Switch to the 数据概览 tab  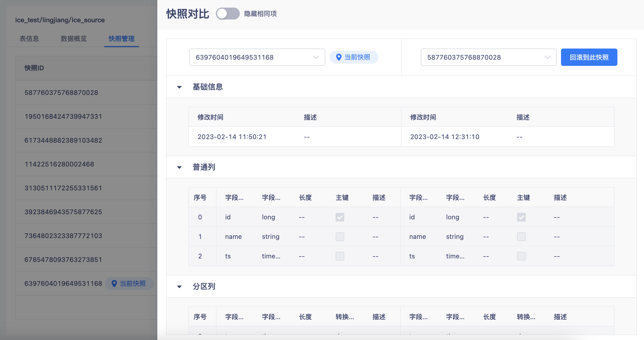pyautogui.click(x=74, y=39)
